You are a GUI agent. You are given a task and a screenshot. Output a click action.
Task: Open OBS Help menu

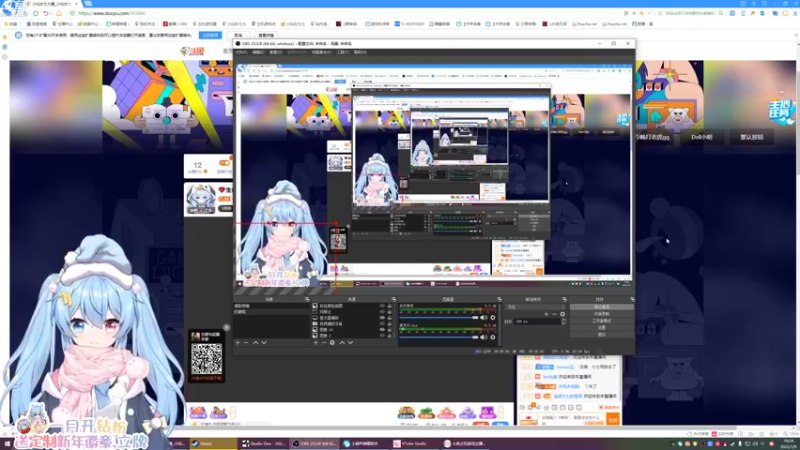[360, 52]
